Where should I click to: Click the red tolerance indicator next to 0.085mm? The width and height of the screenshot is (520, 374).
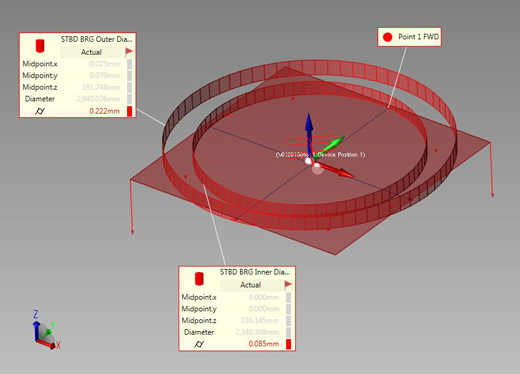(x=289, y=344)
